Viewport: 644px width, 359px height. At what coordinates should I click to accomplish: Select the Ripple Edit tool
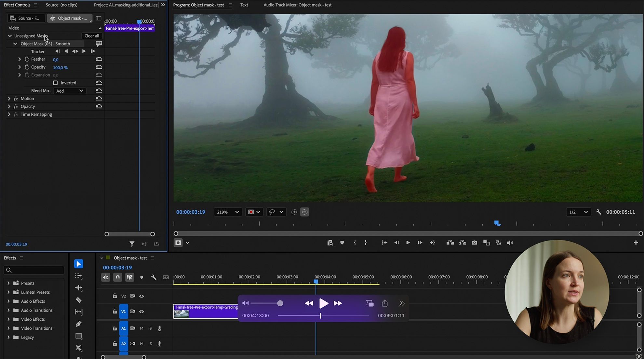click(78, 288)
